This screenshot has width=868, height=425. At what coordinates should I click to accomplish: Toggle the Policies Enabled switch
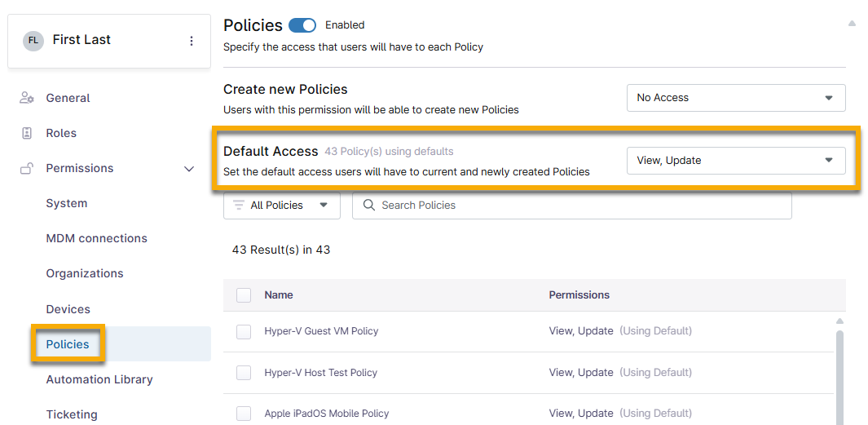point(302,25)
